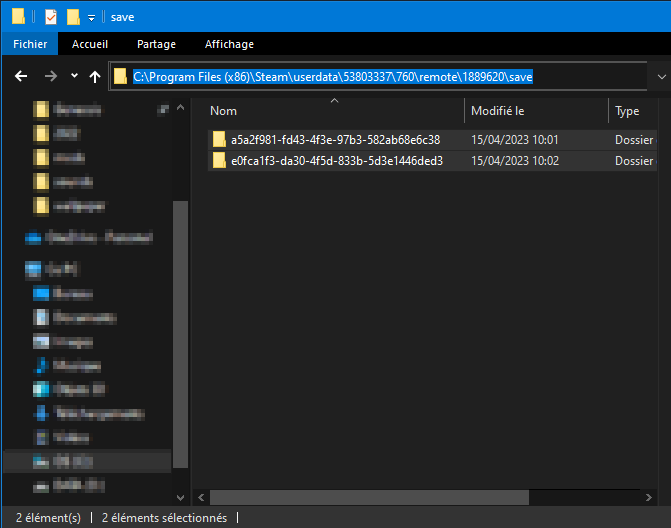Click the navigation pane's vertical scrollbar
Image resolution: width=671 pixels, height=528 pixels.
click(181, 330)
